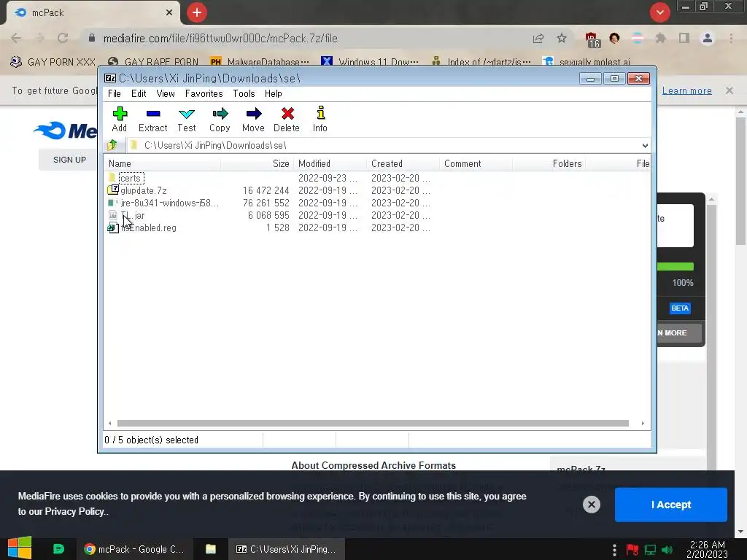
Task: Sort by the Modified column header
Action: point(330,163)
